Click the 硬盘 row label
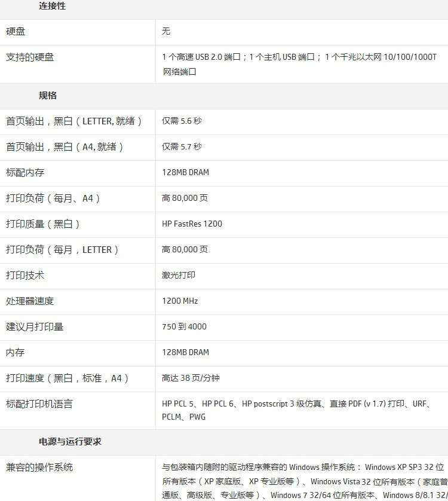448x501 pixels. pos(16,31)
